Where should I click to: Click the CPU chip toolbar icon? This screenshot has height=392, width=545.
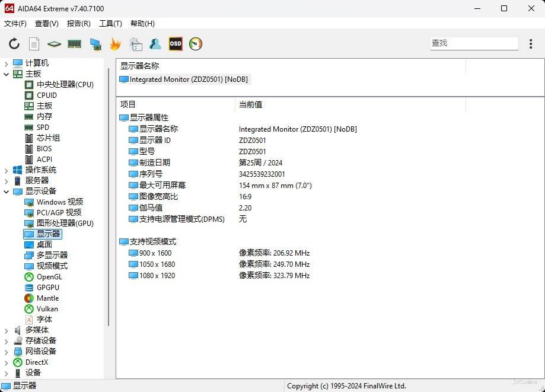[x=54, y=44]
